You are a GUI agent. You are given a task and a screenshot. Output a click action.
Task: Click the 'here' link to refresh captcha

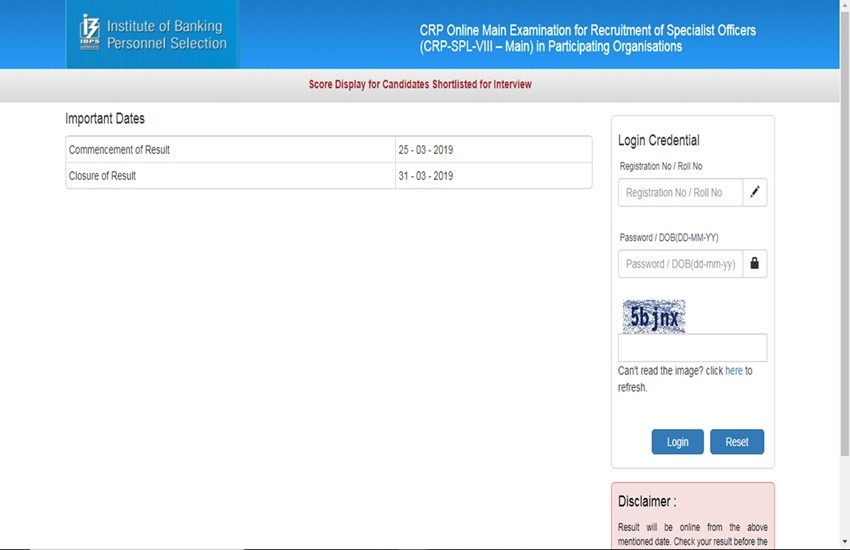(x=733, y=371)
